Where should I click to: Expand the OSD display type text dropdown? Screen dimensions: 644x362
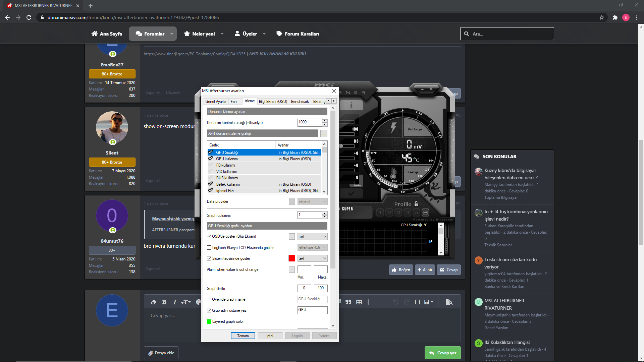click(x=312, y=237)
